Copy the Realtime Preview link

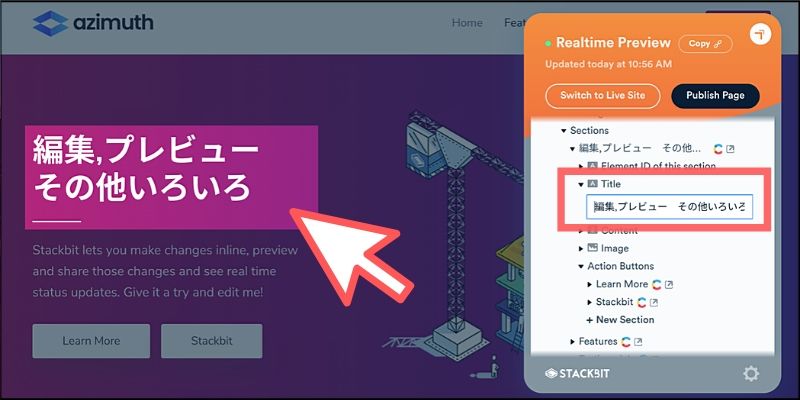click(705, 44)
